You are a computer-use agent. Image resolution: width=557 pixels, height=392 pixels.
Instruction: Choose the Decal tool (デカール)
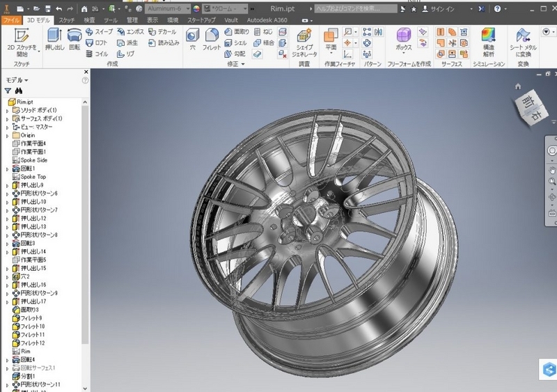coord(162,31)
